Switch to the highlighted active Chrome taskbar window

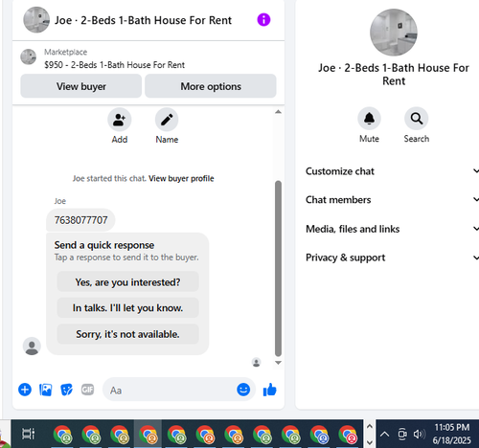tap(148, 434)
